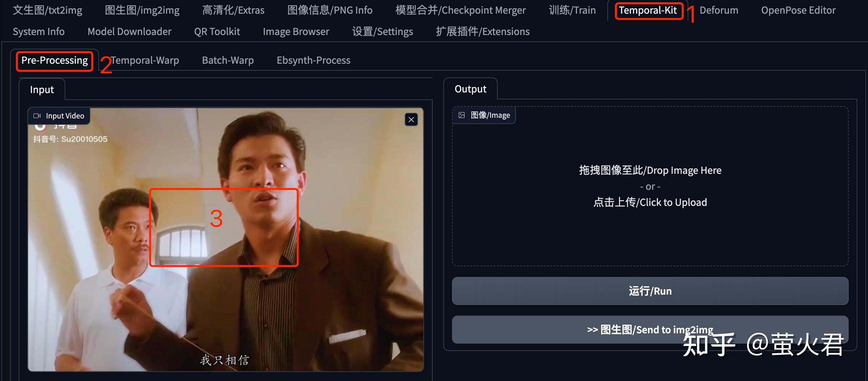Remove the loaded input video
868x381 pixels.
[x=410, y=120]
